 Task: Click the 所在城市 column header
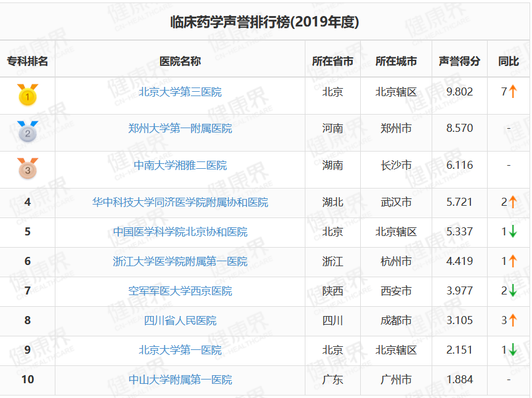click(396, 61)
